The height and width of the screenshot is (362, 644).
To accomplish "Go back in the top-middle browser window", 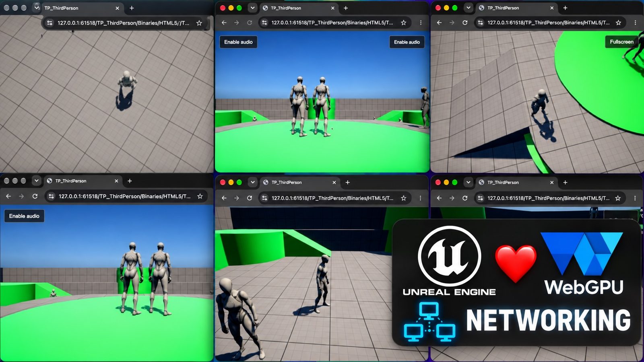I will tap(224, 23).
